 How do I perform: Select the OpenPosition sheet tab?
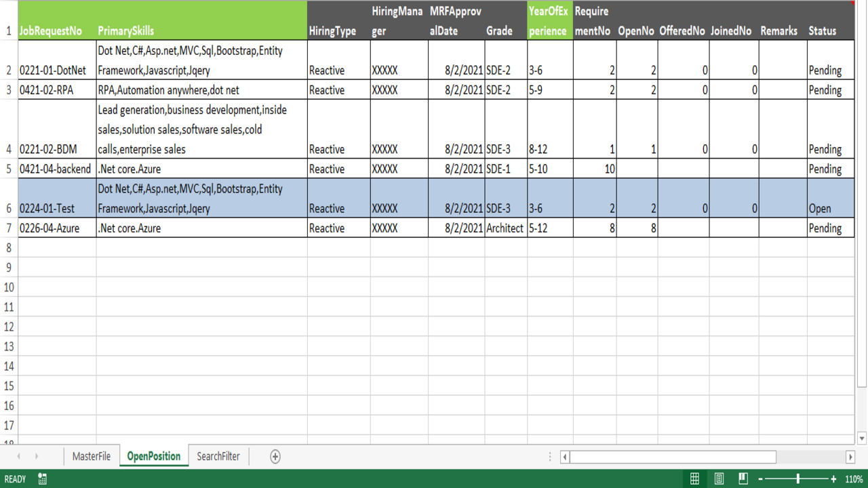pos(154,457)
